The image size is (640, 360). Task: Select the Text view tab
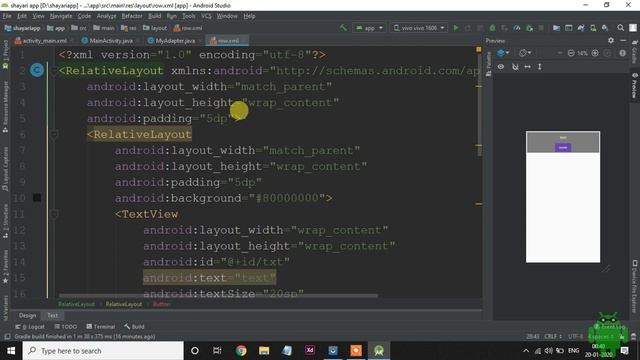pyautogui.click(x=52, y=315)
